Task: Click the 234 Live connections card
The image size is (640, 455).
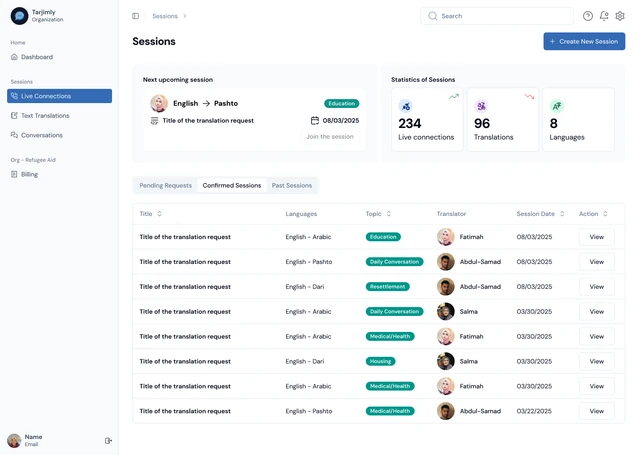Action: coord(427,120)
